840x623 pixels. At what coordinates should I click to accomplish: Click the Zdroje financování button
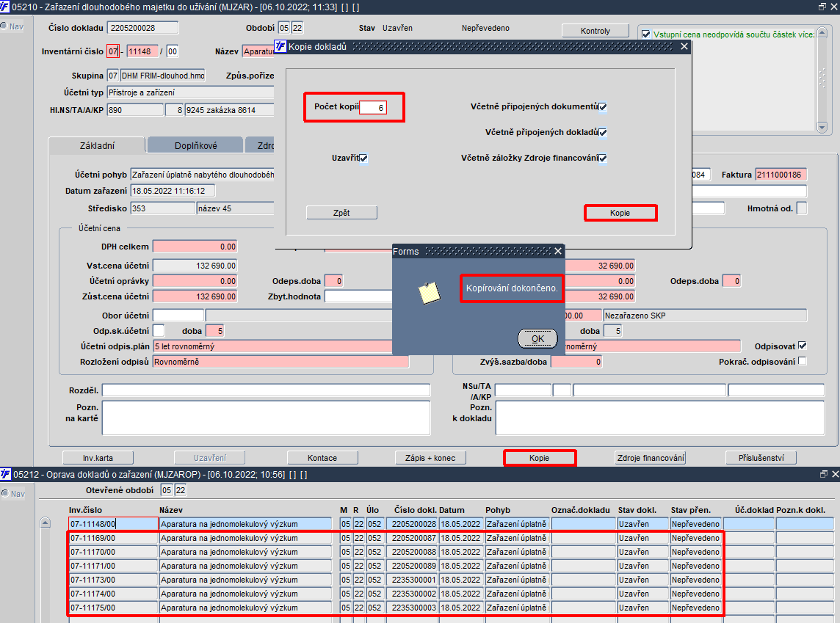pyautogui.click(x=651, y=458)
